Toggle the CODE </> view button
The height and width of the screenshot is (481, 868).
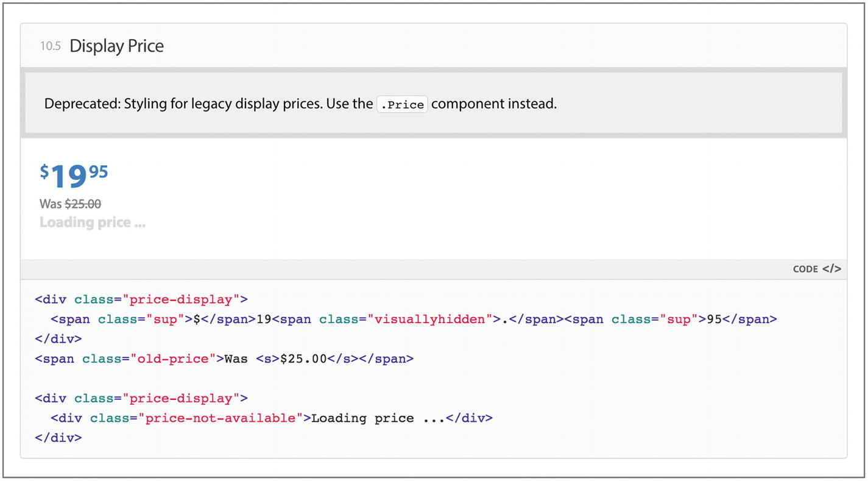pyautogui.click(x=816, y=269)
